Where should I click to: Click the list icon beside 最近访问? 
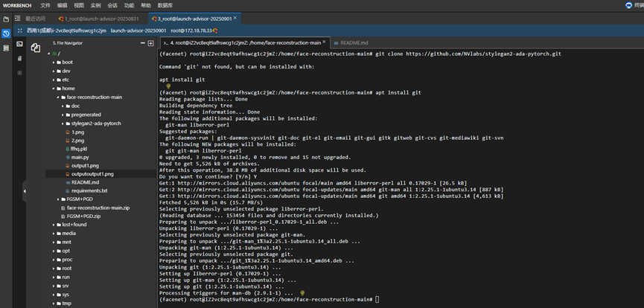click(x=18, y=19)
